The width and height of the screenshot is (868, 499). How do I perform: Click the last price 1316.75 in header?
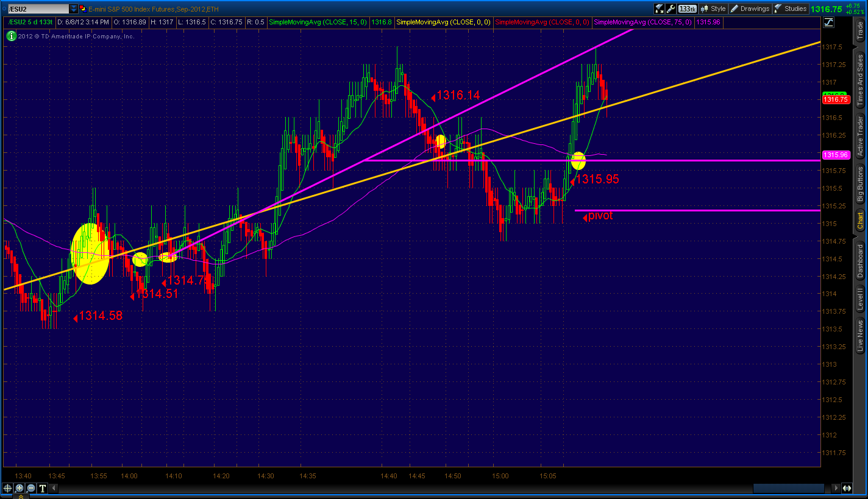coord(827,9)
